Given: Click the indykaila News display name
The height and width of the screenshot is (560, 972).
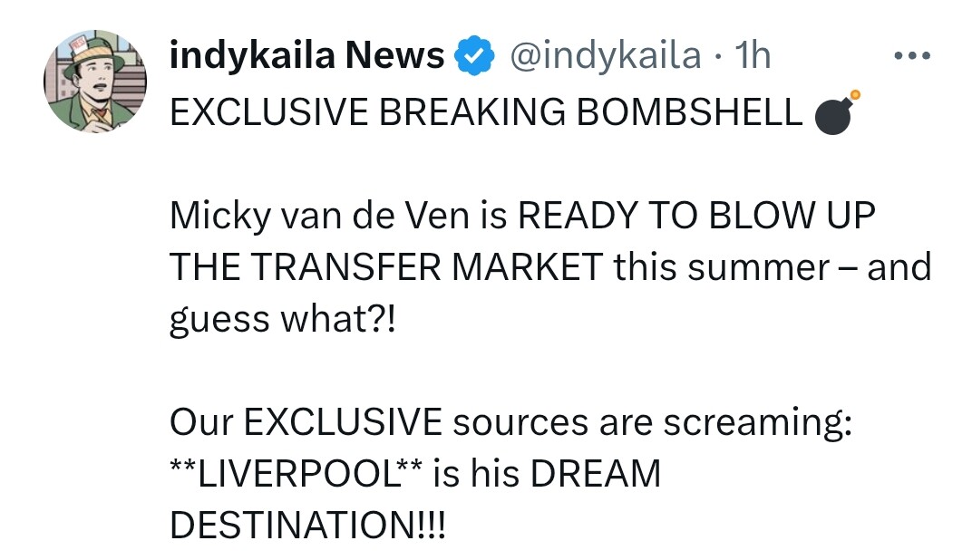Looking at the screenshot, I should [306, 56].
